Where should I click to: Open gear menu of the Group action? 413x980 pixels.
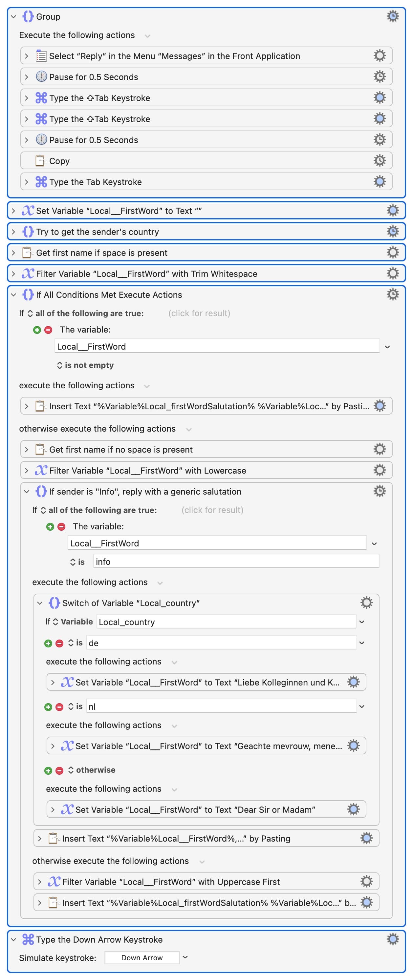click(x=392, y=16)
